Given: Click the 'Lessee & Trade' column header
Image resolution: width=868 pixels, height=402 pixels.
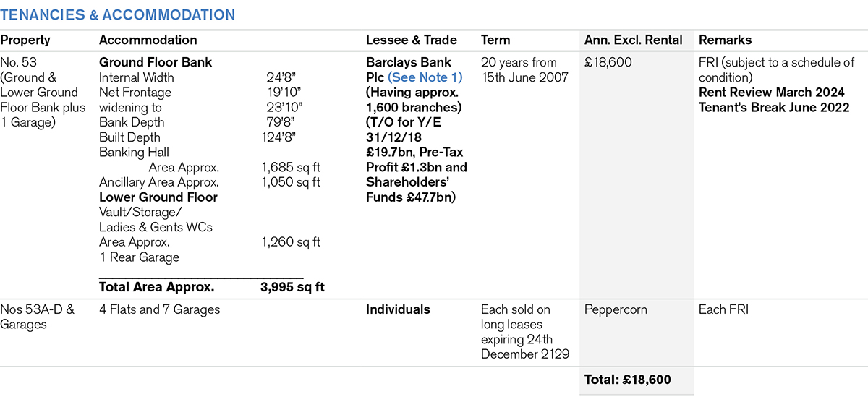Looking at the screenshot, I should coord(412,40).
